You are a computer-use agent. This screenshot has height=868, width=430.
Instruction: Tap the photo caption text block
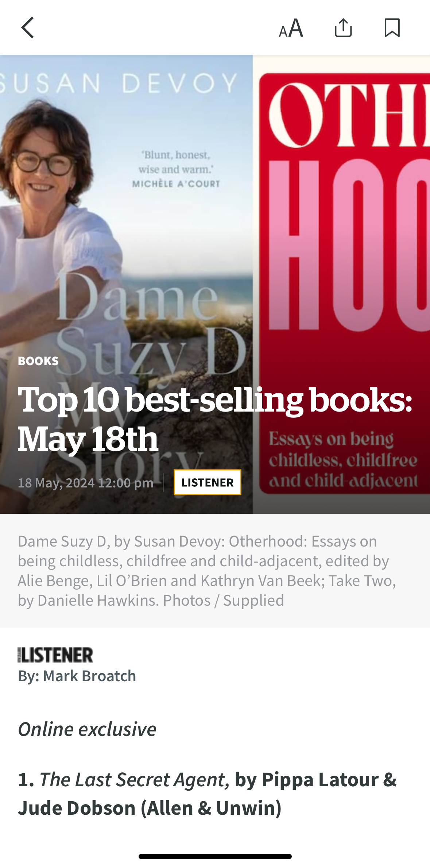point(207,571)
